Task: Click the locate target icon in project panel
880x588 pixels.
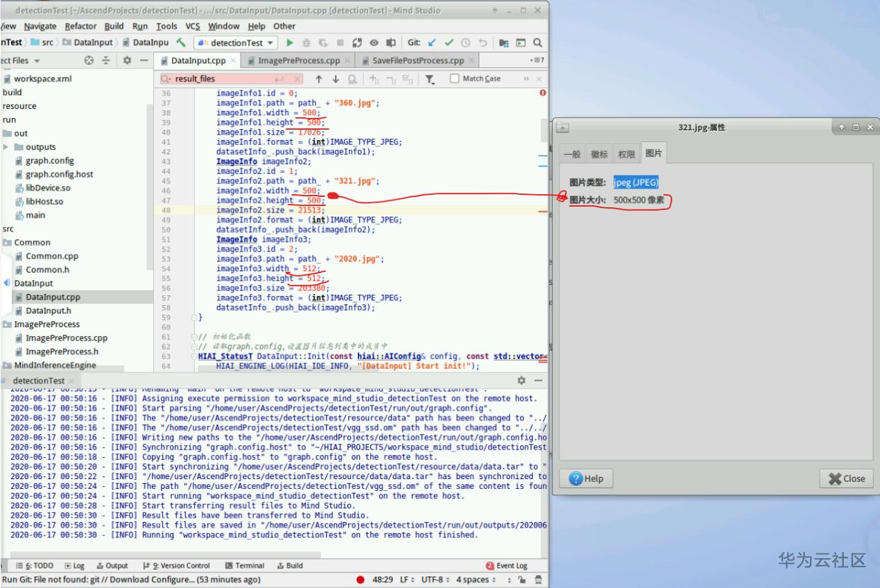Action: 88,60
